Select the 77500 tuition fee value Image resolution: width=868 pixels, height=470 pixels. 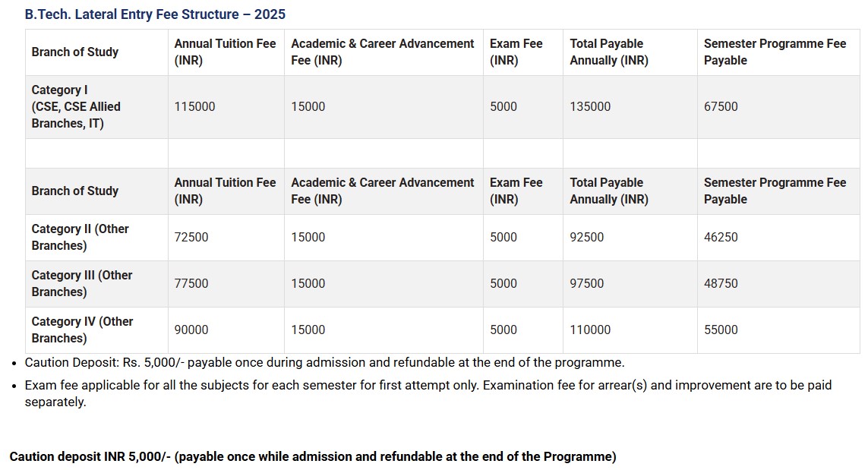(x=191, y=283)
